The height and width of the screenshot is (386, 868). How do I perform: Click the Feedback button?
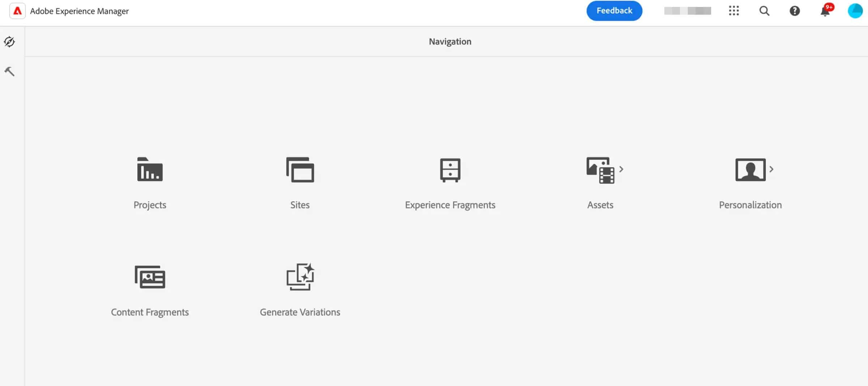614,11
